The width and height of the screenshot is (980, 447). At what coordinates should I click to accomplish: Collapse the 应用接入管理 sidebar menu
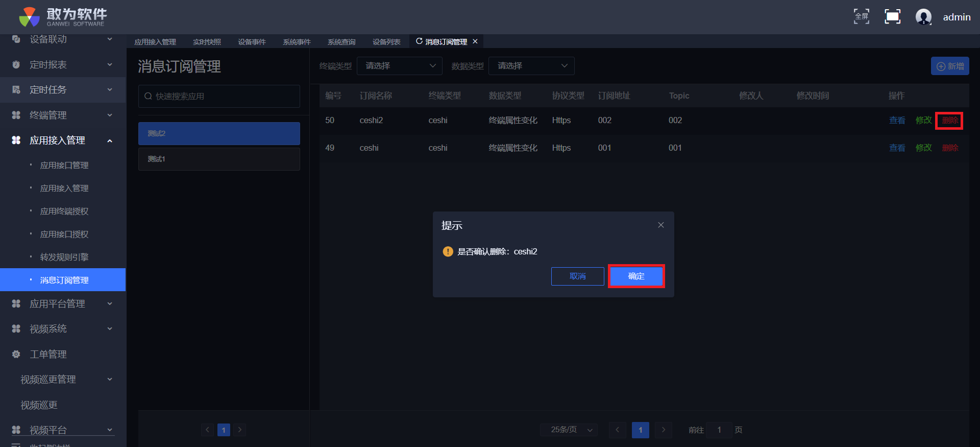(x=110, y=140)
